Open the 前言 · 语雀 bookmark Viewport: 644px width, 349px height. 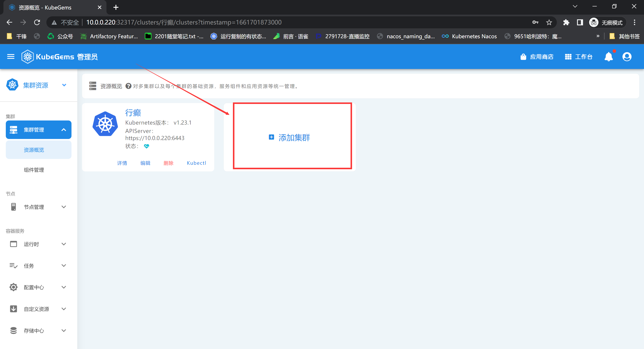click(x=291, y=37)
